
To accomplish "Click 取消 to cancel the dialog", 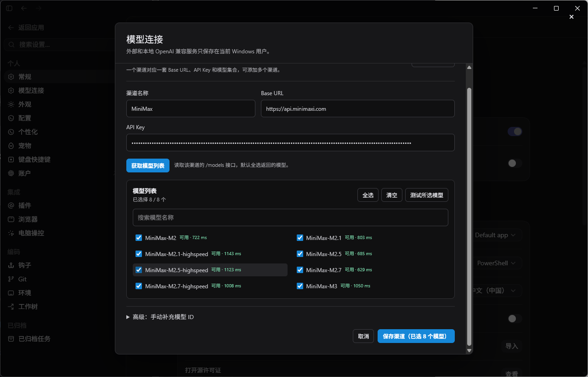I will pyautogui.click(x=363, y=336).
